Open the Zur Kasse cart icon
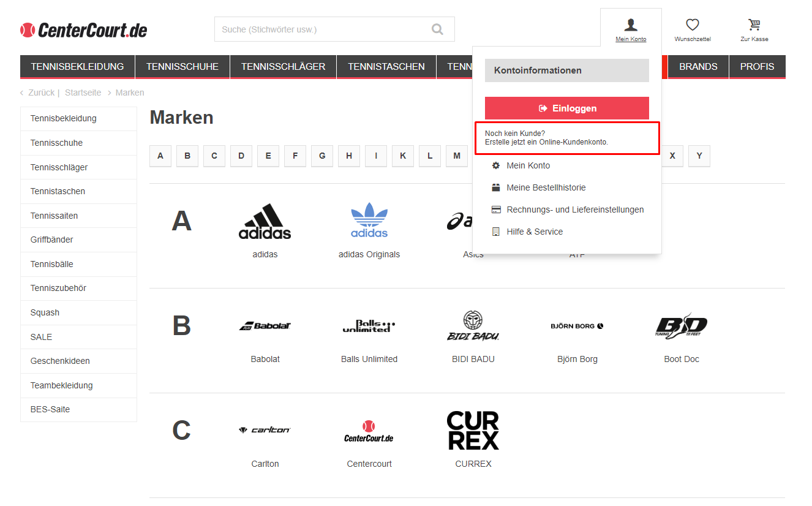Viewport: 812px width, 506px height. click(x=754, y=25)
